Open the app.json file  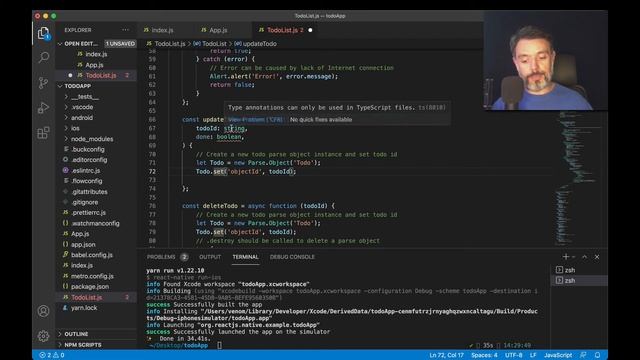(x=83, y=244)
